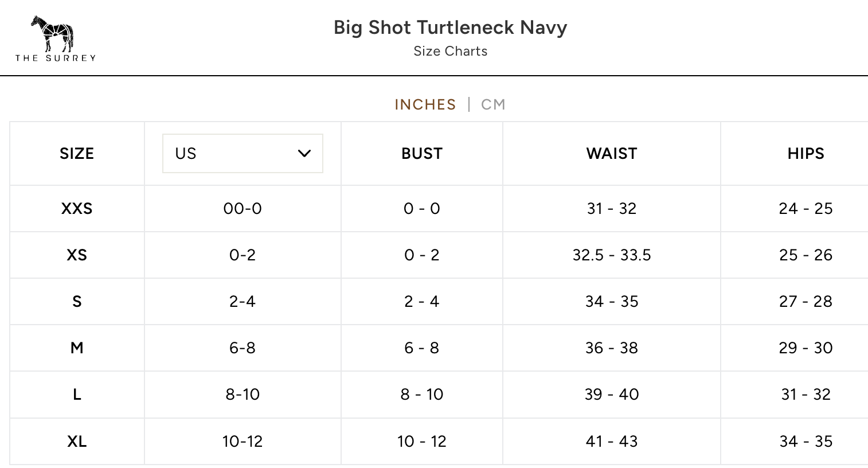Select the L size row
Viewport: 868px width, 468px height.
tap(77, 395)
